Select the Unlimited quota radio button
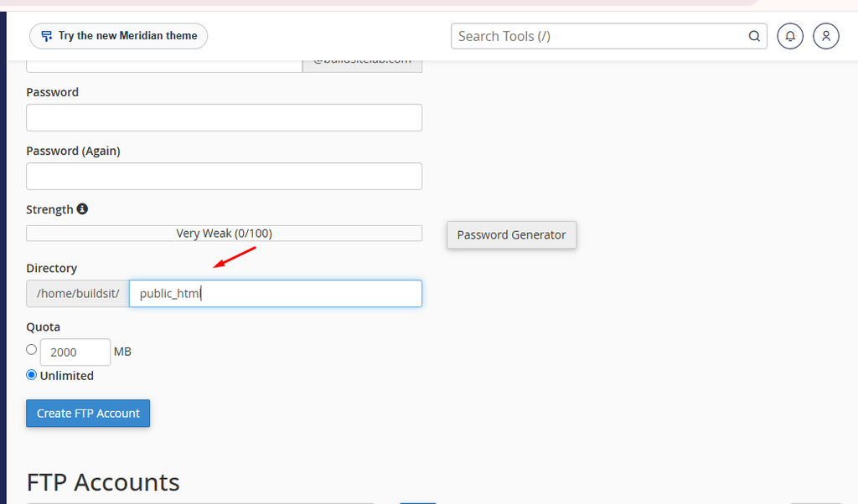The width and height of the screenshot is (858, 504). tap(31, 375)
